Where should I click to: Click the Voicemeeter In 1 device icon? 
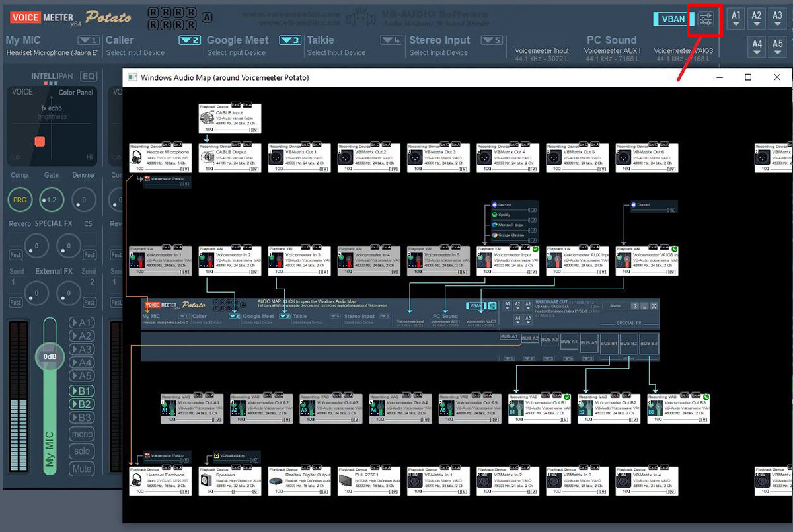coord(137,260)
